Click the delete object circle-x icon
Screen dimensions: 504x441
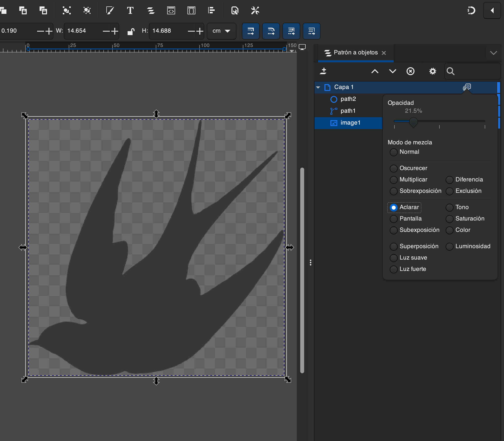point(411,71)
